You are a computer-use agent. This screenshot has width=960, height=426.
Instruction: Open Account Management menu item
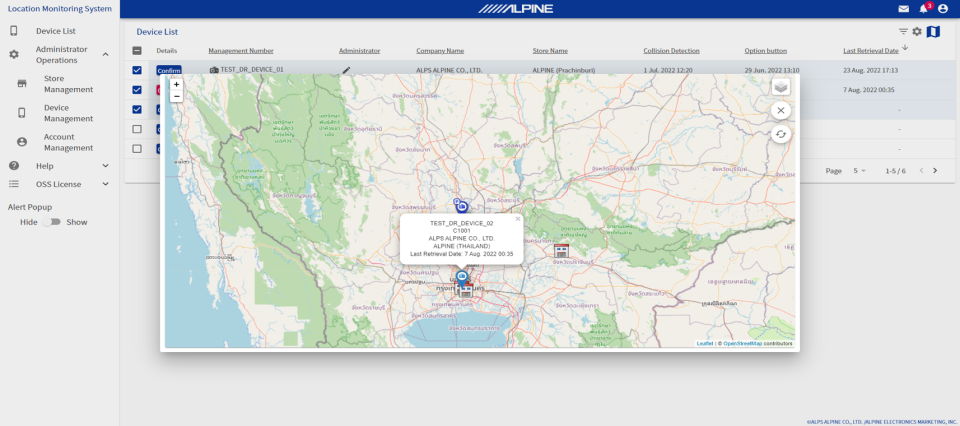click(x=69, y=142)
